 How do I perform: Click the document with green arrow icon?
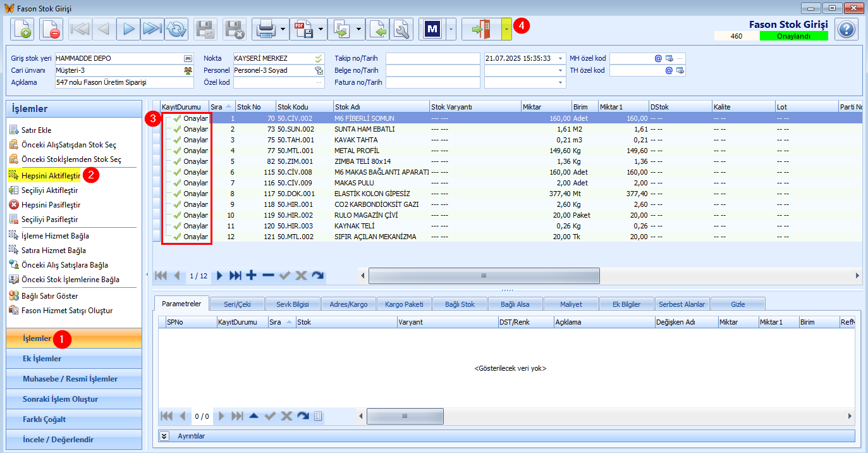378,29
